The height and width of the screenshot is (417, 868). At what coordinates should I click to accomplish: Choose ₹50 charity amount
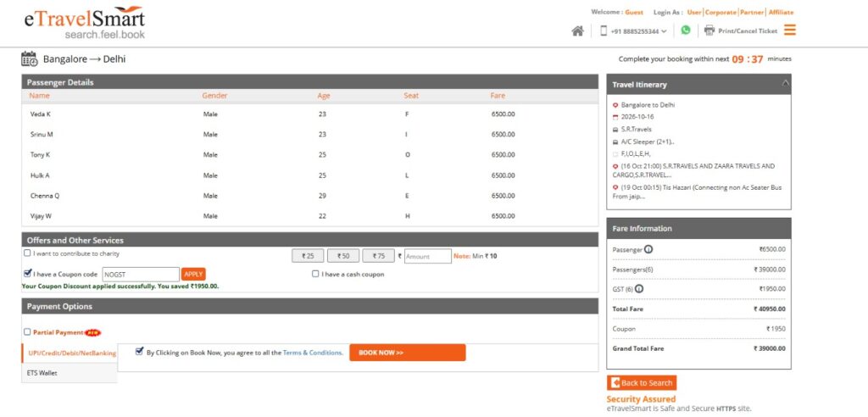point(343,256)
